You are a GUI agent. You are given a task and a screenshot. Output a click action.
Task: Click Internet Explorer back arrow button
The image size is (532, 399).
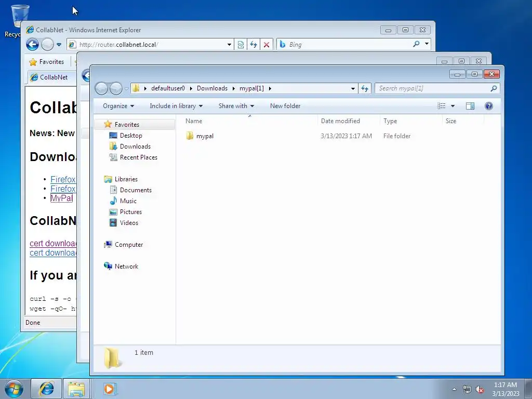coord(33,45)
